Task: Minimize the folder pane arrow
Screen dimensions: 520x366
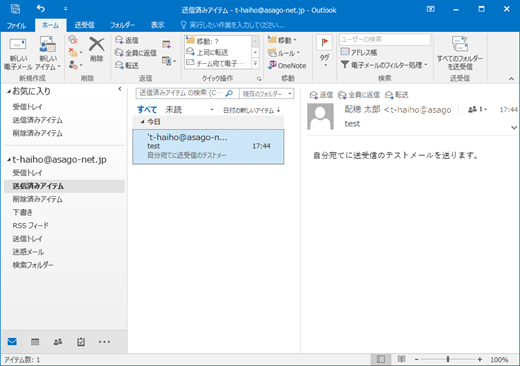Action: click(120, 89)
